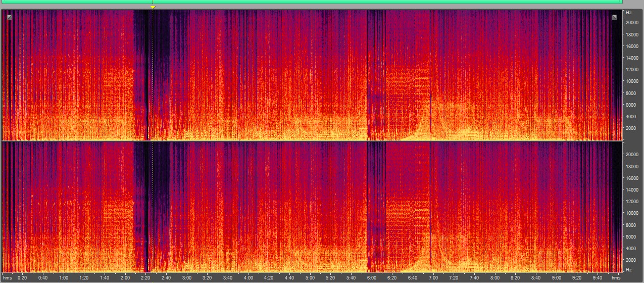Viewport: 644px width, 283px height.
Task: Click the 1:00 mark on the time ruler
Action: pos(64,278)
